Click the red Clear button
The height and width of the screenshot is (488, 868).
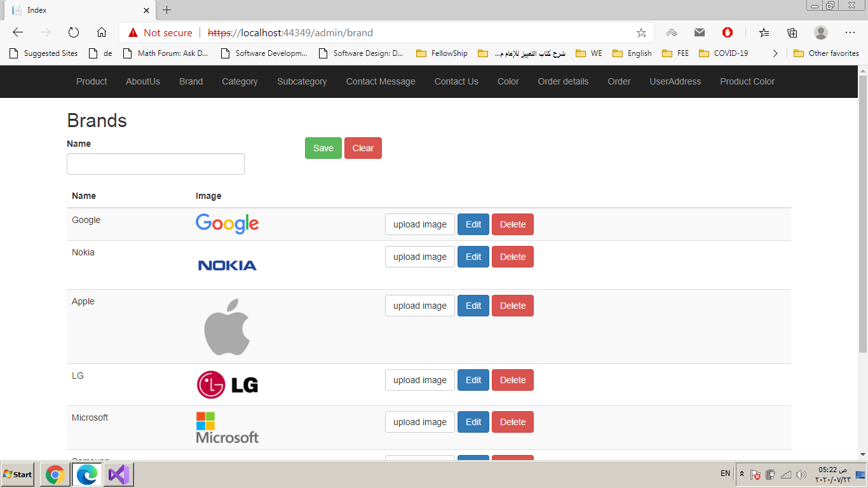click(363, 148)
